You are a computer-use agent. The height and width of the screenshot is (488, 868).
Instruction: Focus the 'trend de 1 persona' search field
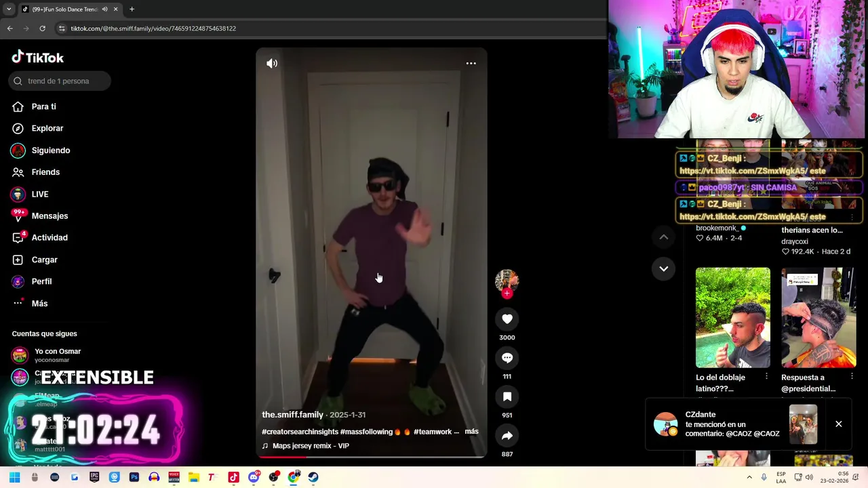[x=60, y=81]
